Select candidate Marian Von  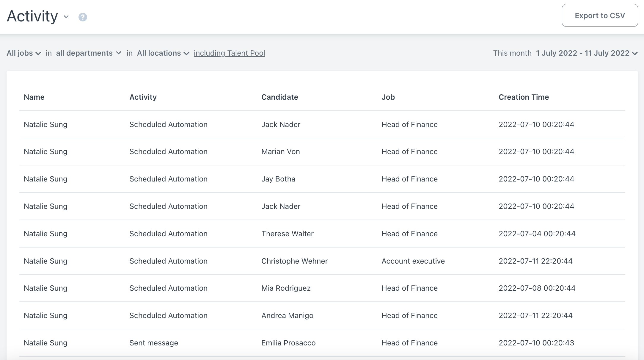281,151
